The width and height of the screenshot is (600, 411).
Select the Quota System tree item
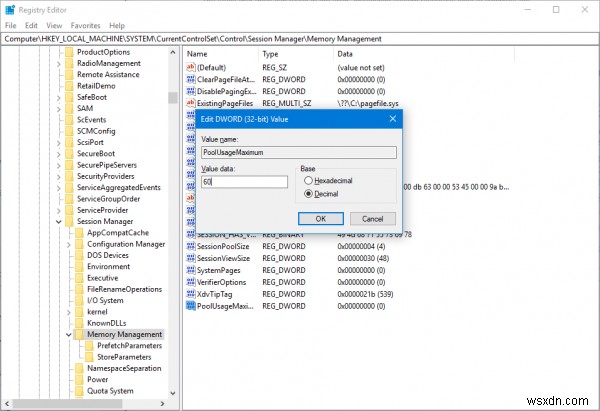click(110, 391)
